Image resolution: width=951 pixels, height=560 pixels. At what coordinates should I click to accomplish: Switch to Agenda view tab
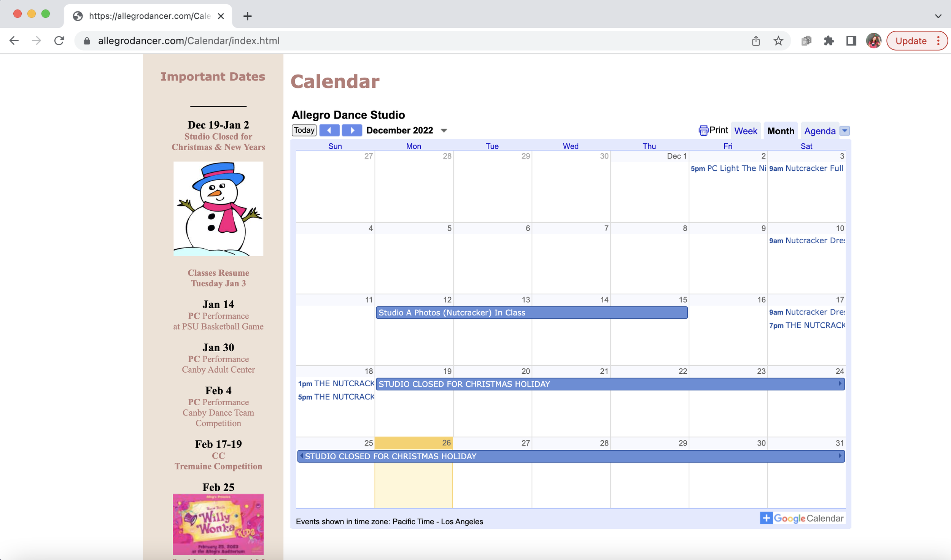(820, 131)
